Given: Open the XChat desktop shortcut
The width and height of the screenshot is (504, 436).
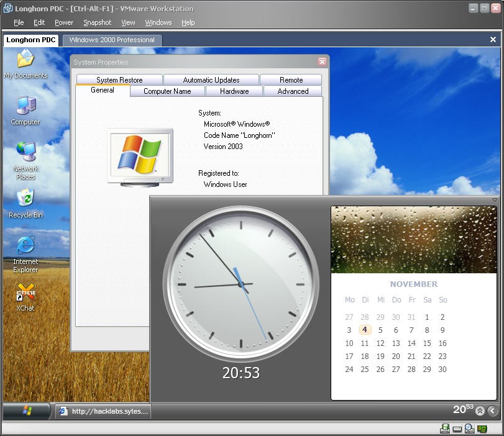Looking at the screenshot, I should click(25, 293).
